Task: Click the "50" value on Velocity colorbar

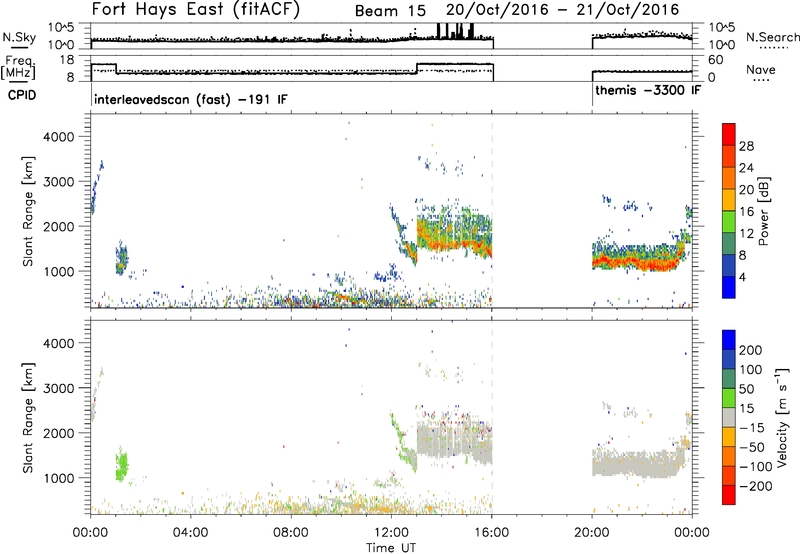Action: pyautogui.click(x=746, y=389)
